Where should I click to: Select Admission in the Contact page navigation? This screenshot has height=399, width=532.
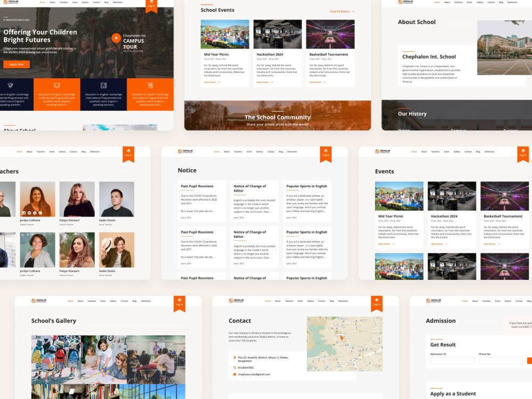[x=343, y=301]
